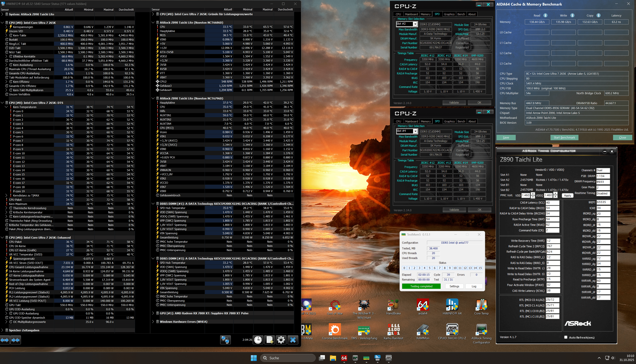The width and height of the screenshot is (636, 364).
Task: Toggle Auto Refresh checkbox in Timing Configurator
Action: 566,337
